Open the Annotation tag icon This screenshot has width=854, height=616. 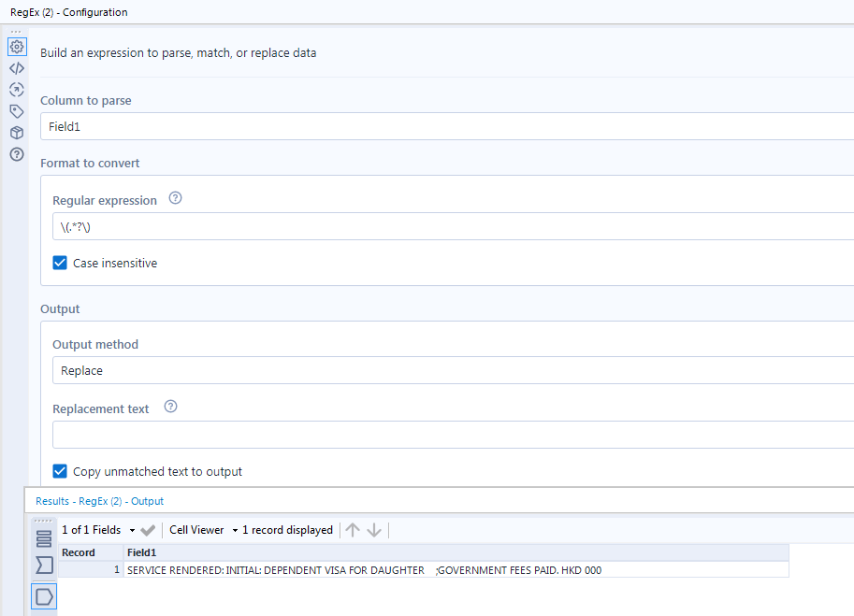(17, 111)
